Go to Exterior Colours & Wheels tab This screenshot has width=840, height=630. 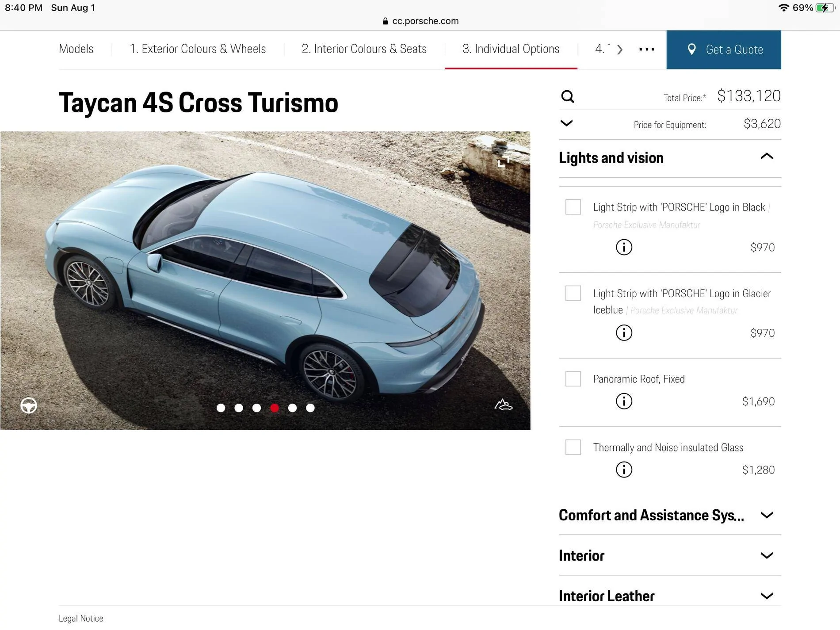click(198, 49)
